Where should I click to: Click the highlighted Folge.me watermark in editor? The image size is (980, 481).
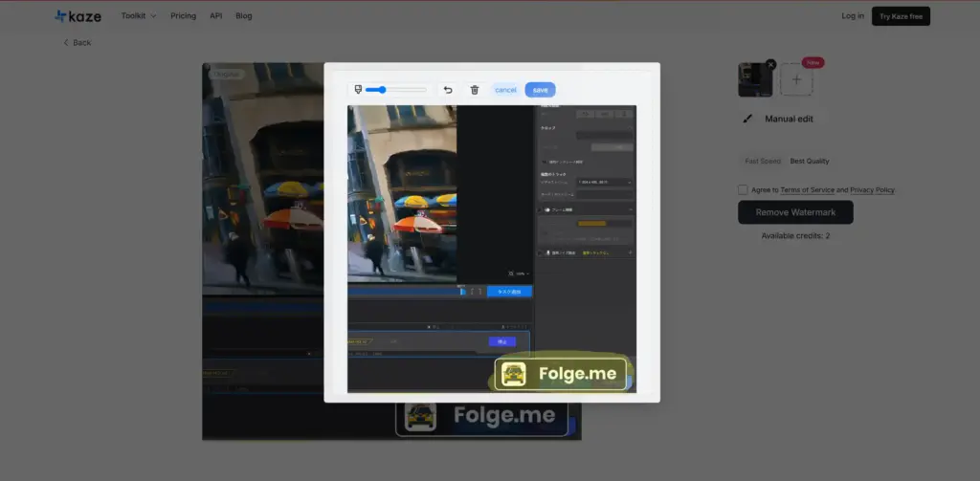pyautogui.click(x=560, y=374)
